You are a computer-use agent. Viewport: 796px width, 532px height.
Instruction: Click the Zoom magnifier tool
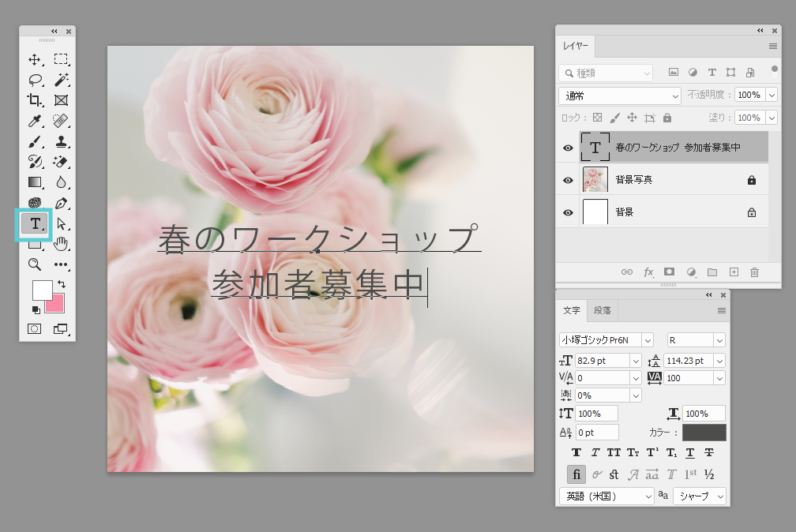[35, 264]
